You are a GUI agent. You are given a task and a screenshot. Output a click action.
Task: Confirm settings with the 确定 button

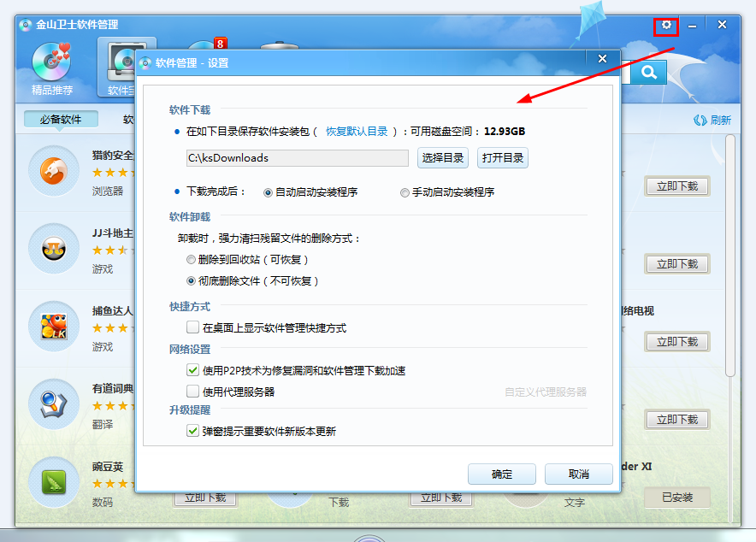(502, 474)
